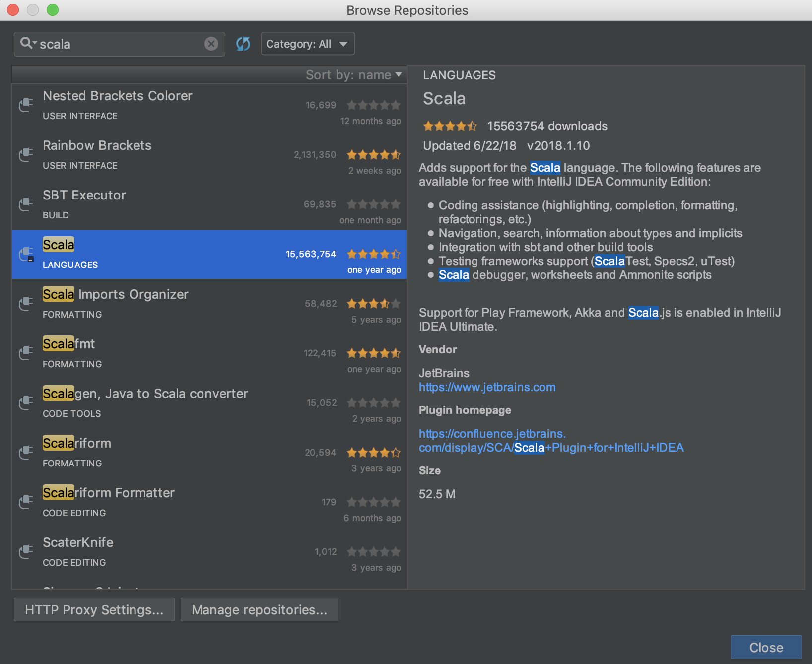Click the star rating of Nested Brackets Colorer
This screenshot has width=812, height=664.
click(x=374, y=105)
